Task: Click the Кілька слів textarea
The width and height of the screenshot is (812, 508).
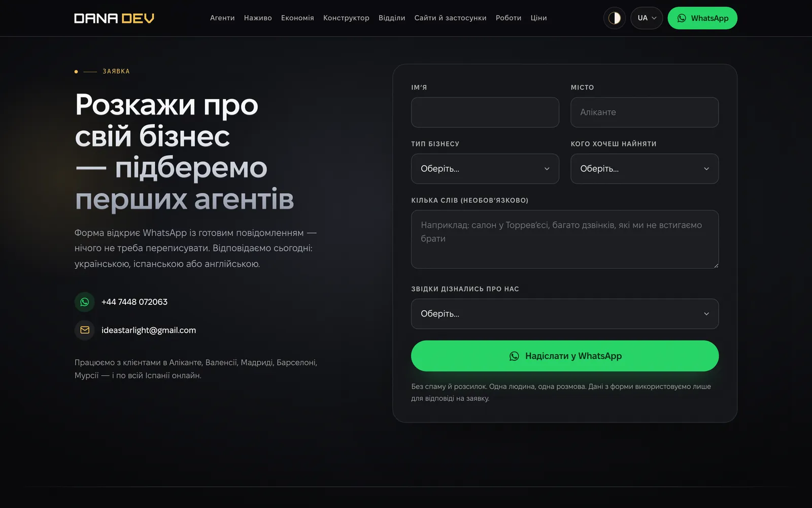Action: (x=565, y=239)
